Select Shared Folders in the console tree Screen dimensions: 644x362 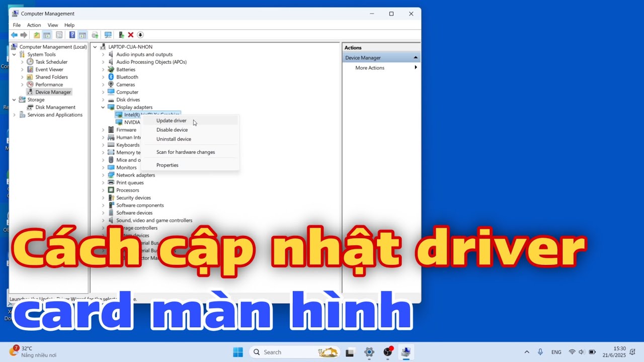pyautogui.click(x=51, y=77)
